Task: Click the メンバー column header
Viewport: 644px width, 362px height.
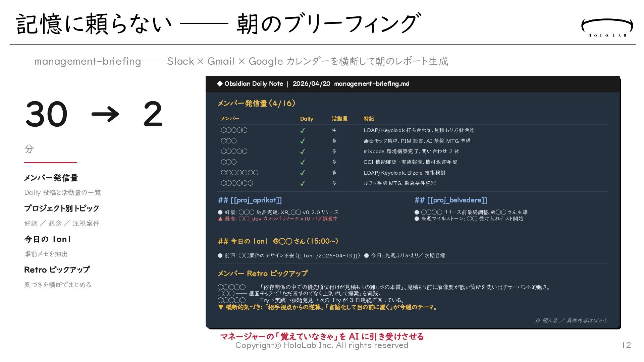Action: pyautogui.click(x=230, y=119)
